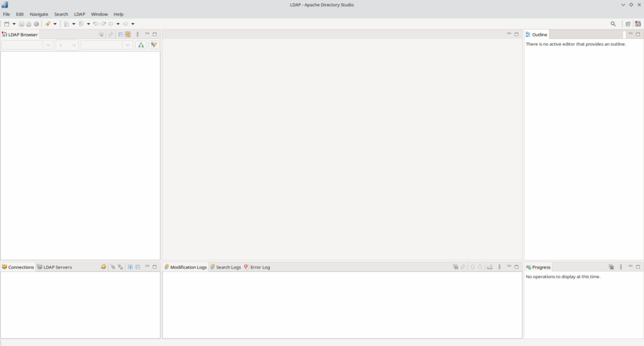Image resolution: width=644 pixels, height=346 pixels.
Task: Click the Next Edit Location icon
Action: [x=103, y=24]
